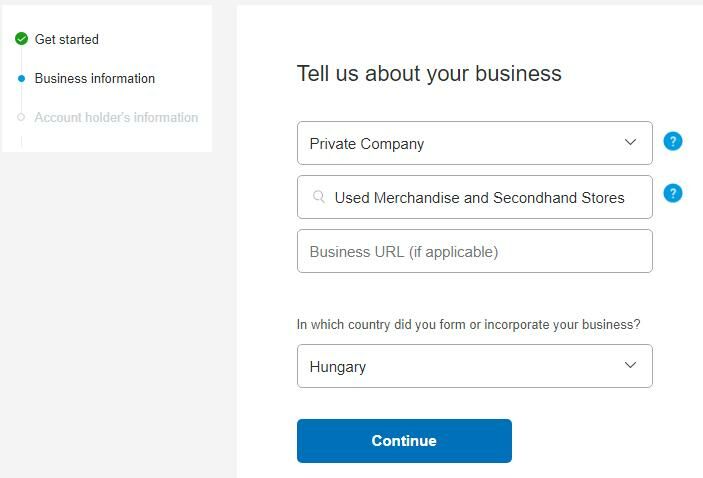The width and height of the screenshot is (703, 478).
Task: Open help icon next to Private Company
Action: click(673, 141)
